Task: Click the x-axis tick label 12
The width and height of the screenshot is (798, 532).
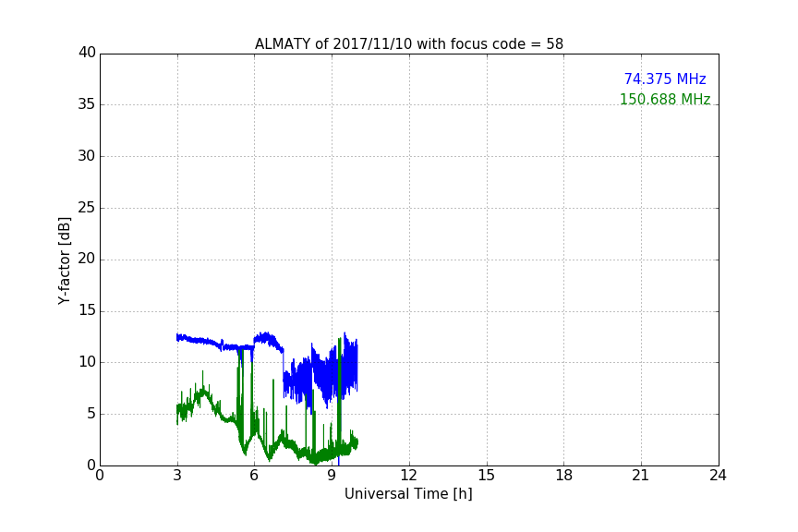Action: (x=408, y=476)
